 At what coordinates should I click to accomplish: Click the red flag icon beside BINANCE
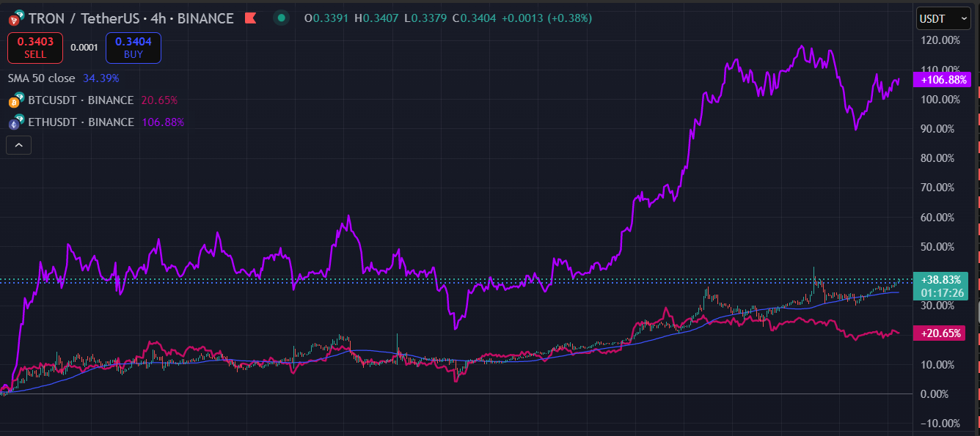pyautogui.click(x=251, y=18)
